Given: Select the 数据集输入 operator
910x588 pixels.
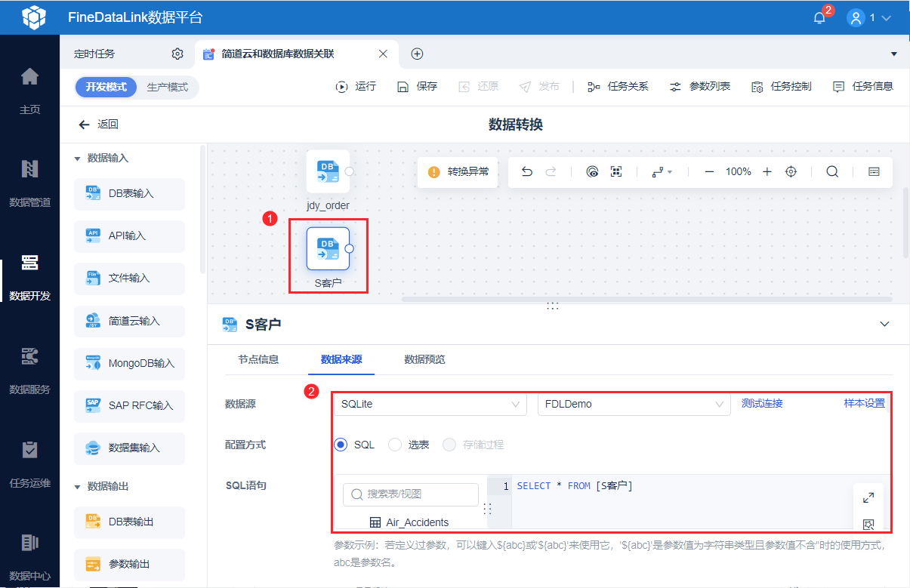Looking at the screenshot, I should coord(129,448).
